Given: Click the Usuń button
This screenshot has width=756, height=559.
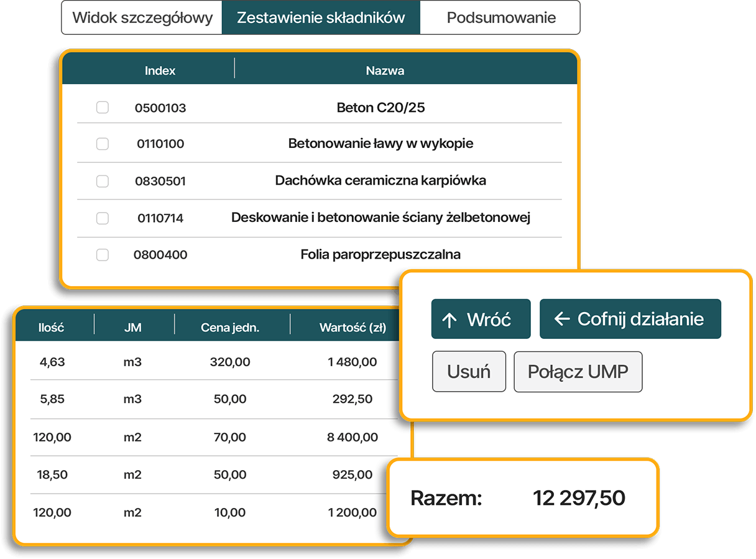Looking at the screenshot, I should pyautogui.click(x=469, y=372).
